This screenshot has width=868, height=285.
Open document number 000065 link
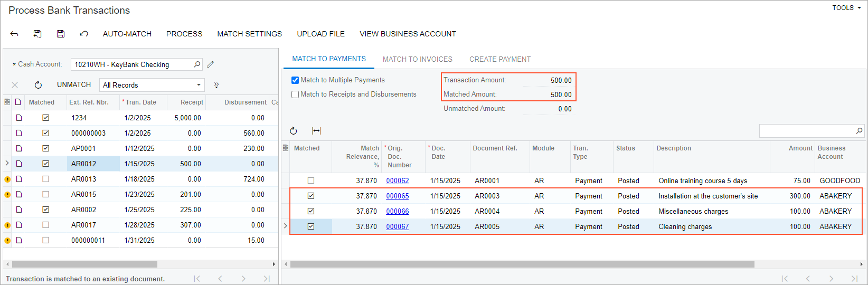tap(397, 196)
